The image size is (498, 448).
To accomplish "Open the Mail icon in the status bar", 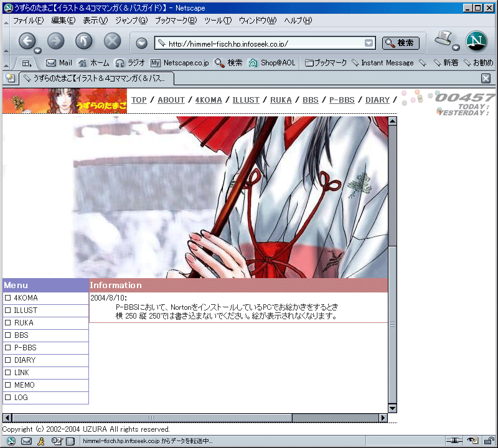I will (x=26, y=441).
